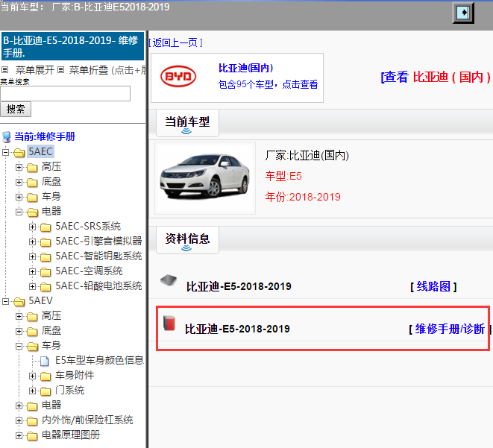The image size is (493, 448).
Task: Click the 搜索 button
Action: (x=16, y=110)
